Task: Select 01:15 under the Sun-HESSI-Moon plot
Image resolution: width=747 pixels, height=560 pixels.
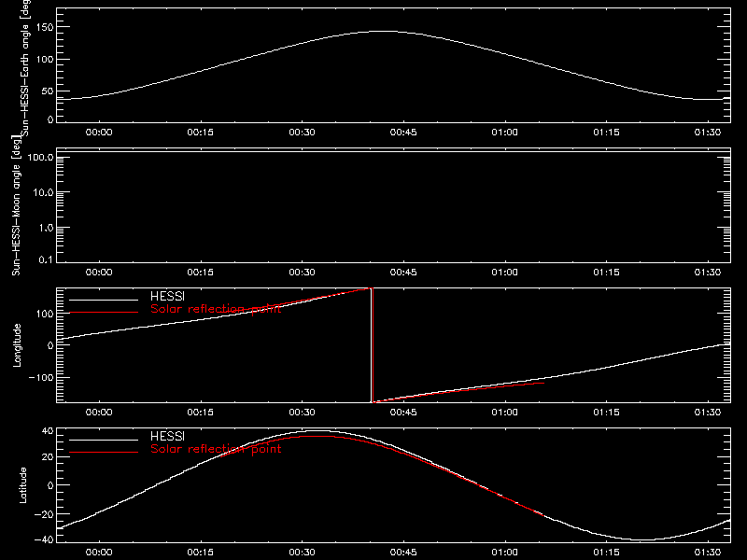Action: 606,273
